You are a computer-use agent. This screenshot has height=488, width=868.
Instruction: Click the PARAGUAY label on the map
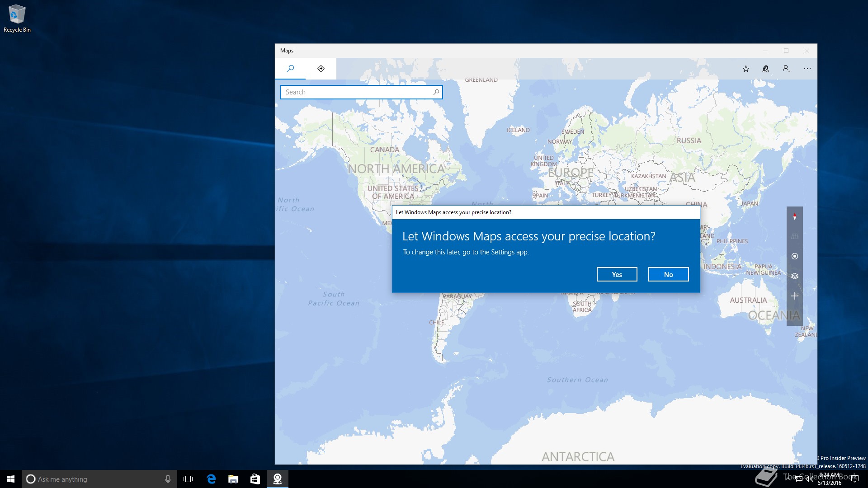point(458,296)
